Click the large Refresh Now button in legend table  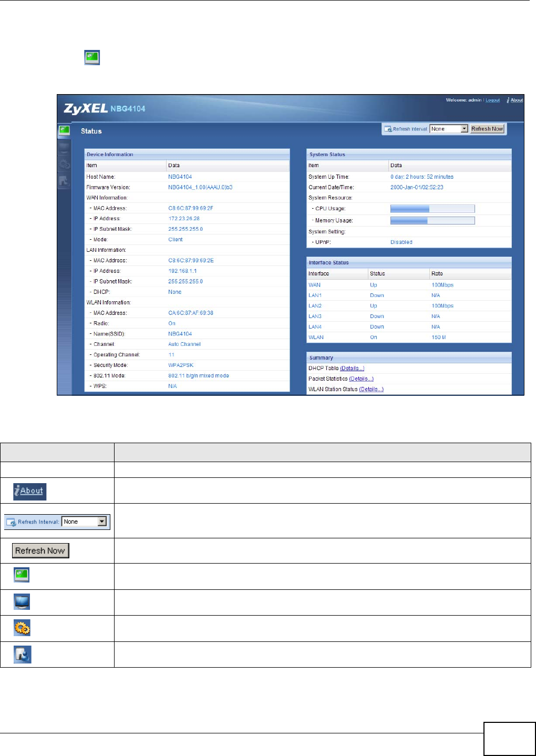(x=40, y=550)
